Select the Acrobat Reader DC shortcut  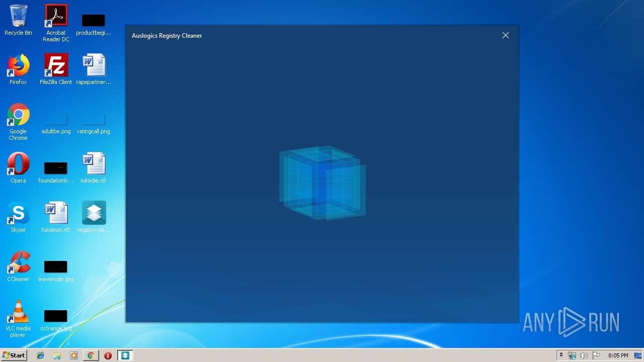[56, 23]
